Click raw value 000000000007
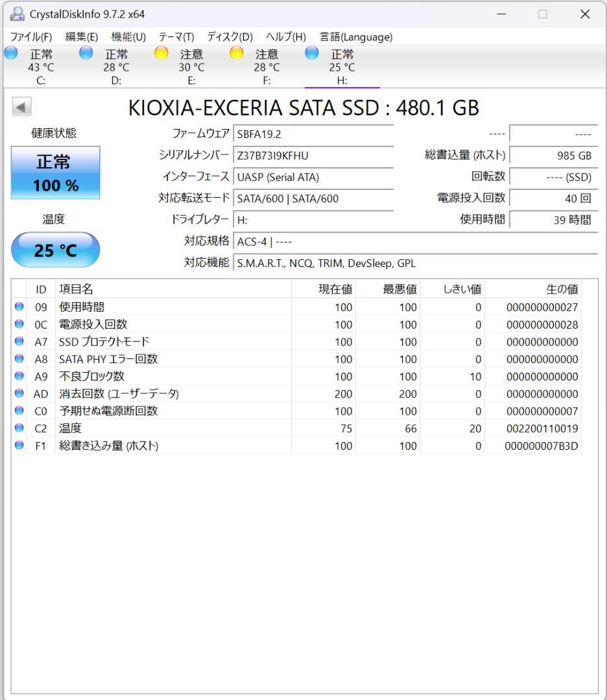This screenshot has height=700, width=607. (x=542, y=411)
